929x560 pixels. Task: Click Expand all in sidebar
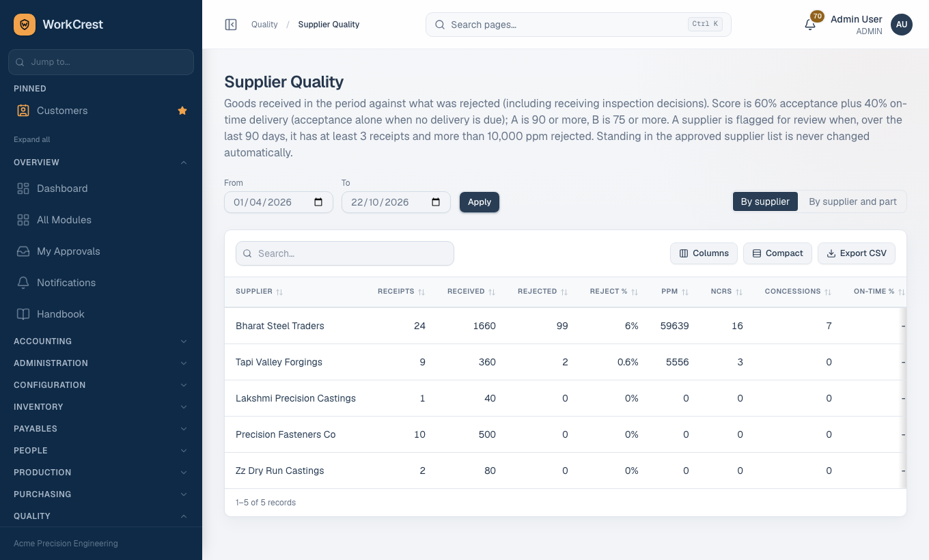pyautogui.click(x=32, y=139)
